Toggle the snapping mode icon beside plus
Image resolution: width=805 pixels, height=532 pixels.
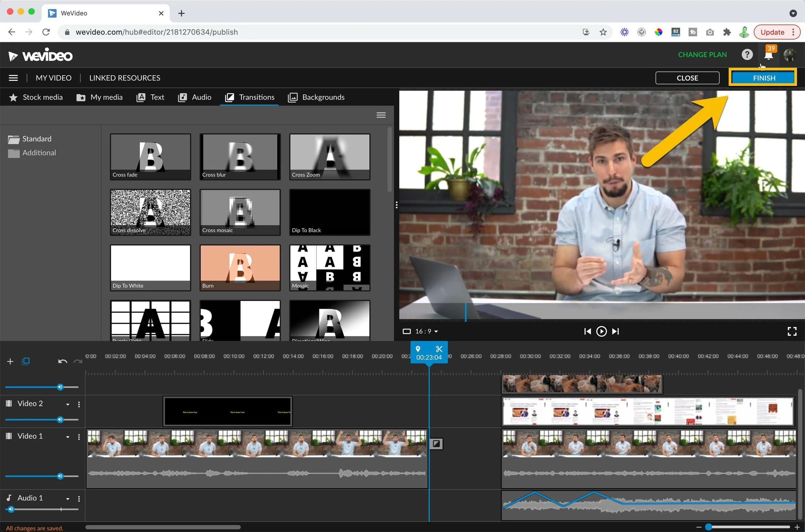[26, 361]
